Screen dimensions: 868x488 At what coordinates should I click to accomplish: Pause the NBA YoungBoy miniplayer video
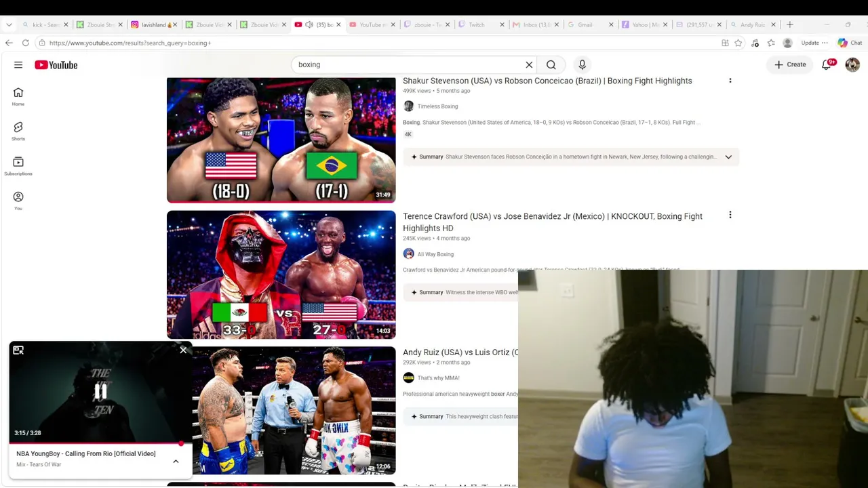[x=100, y=392]
